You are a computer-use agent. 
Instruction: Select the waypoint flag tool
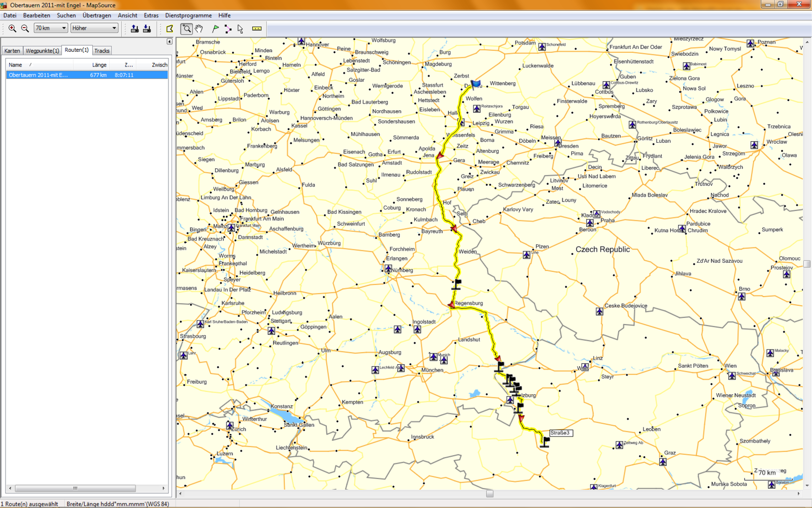(216, 28)
